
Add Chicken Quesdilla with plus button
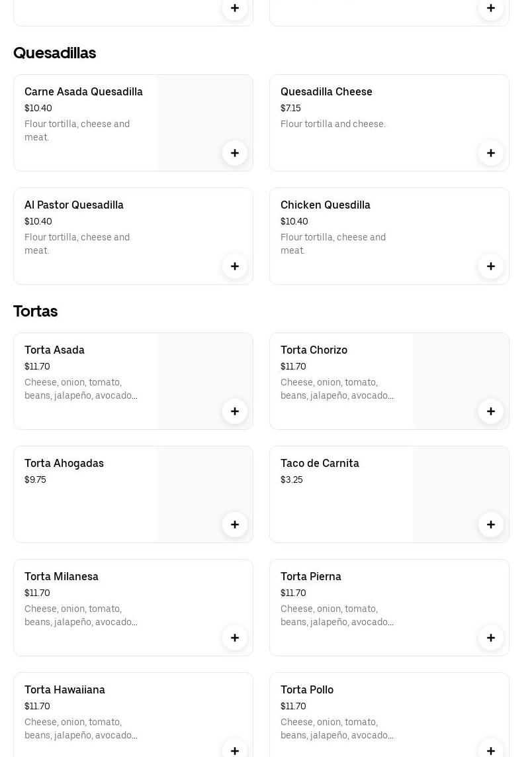coord(491,266)
